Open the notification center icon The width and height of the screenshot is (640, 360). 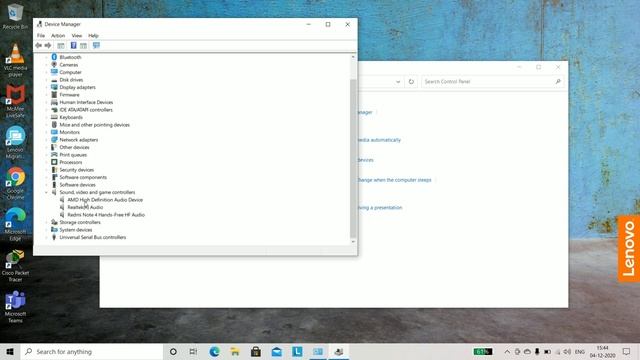click(627, 351)
